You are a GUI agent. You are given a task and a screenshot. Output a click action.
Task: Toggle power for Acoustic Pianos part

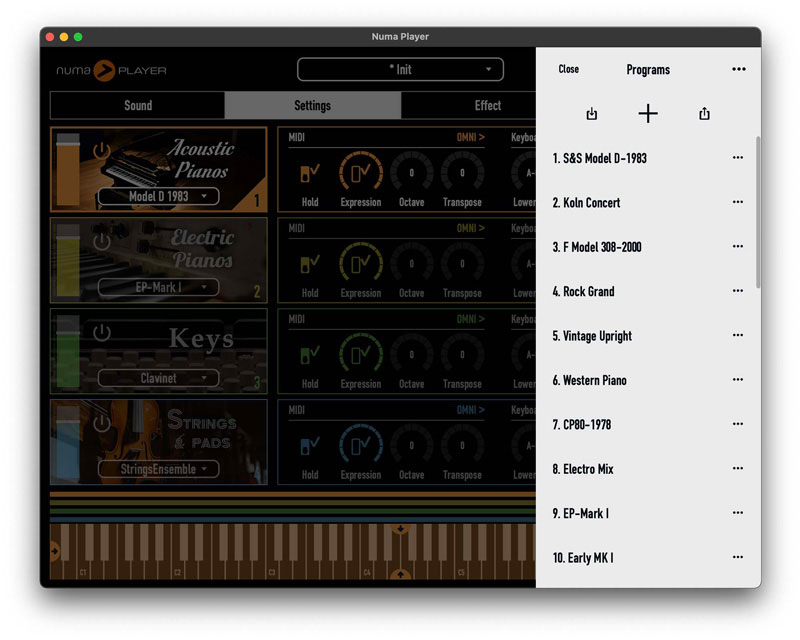pyautogui.click(x=102, y=151)
